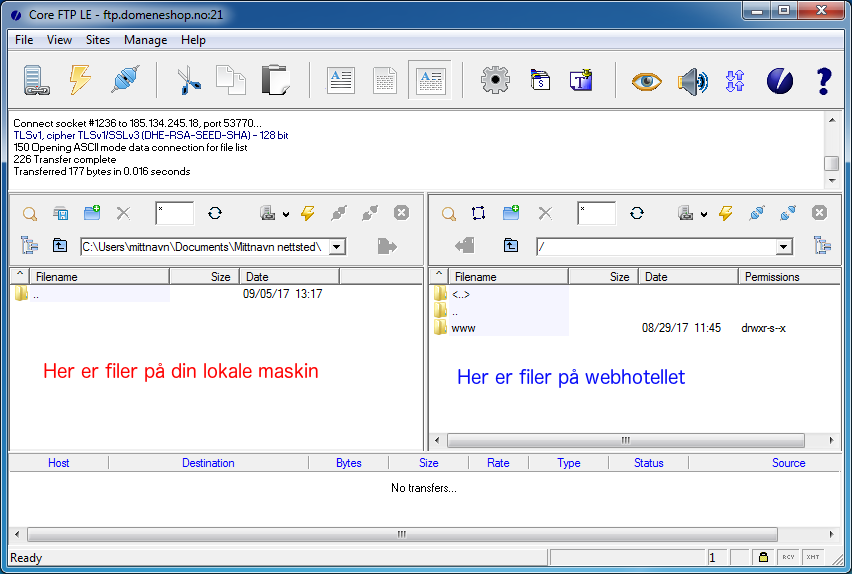
Task: Click the local pane stop circle X icon
Action: (402, 213)
